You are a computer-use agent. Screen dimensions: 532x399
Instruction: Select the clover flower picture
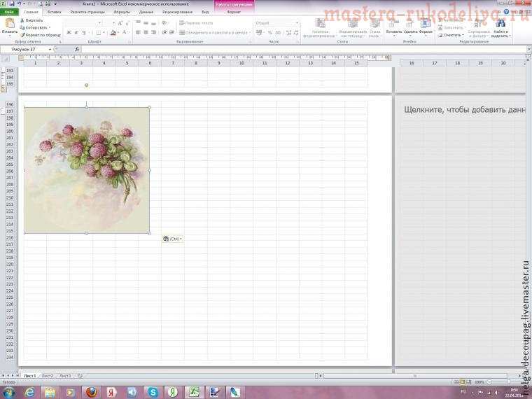(87, 170)
